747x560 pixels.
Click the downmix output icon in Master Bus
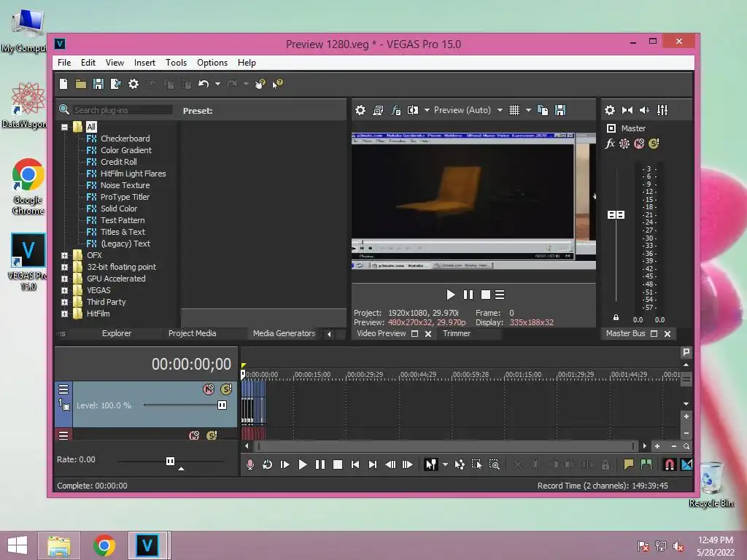tap(627, 111)
